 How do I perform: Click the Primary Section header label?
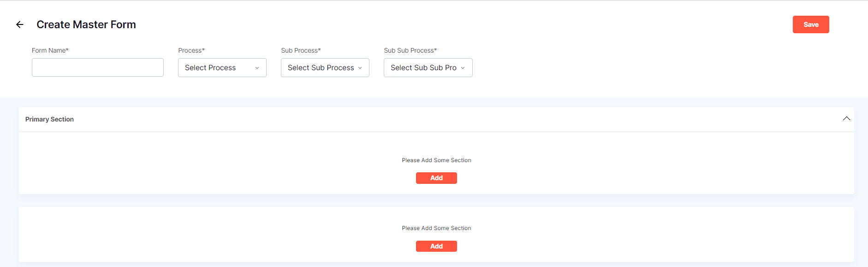49,119
